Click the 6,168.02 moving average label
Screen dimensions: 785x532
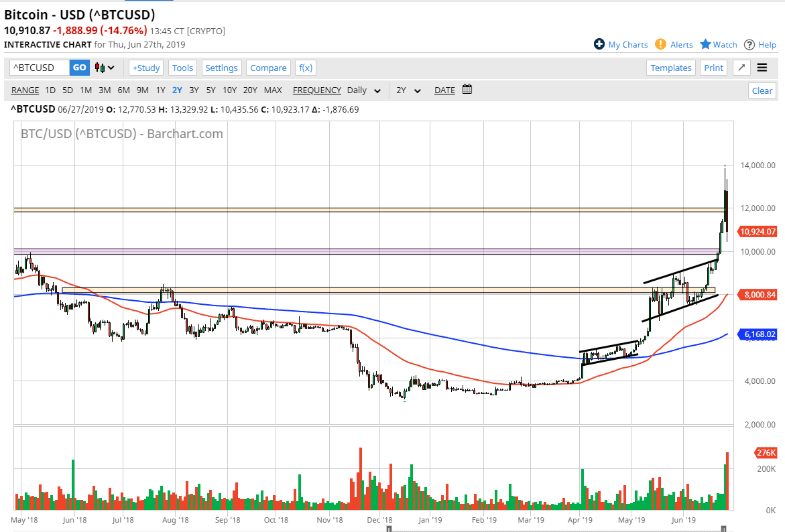point(757,334)
